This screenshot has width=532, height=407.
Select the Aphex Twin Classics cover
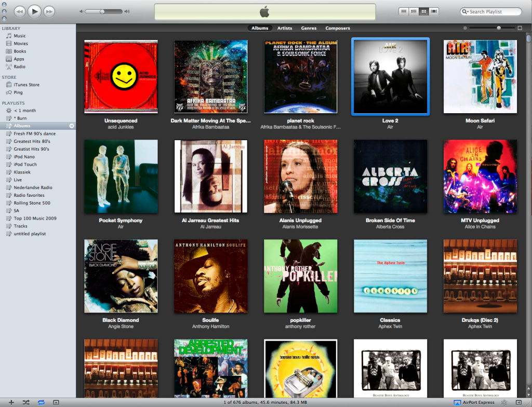pyautogui.click(x=390, y=276)
